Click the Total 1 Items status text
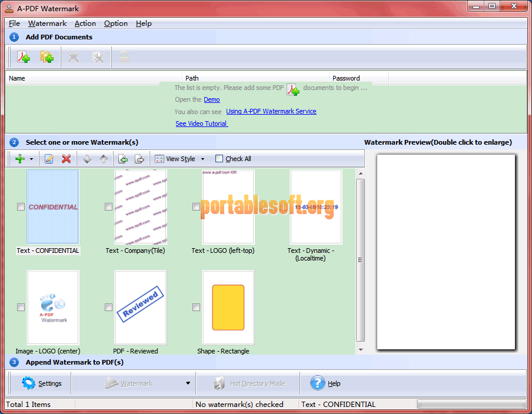Image resolution: width=532 pixels, height=414 pixels. coord(28,404)
